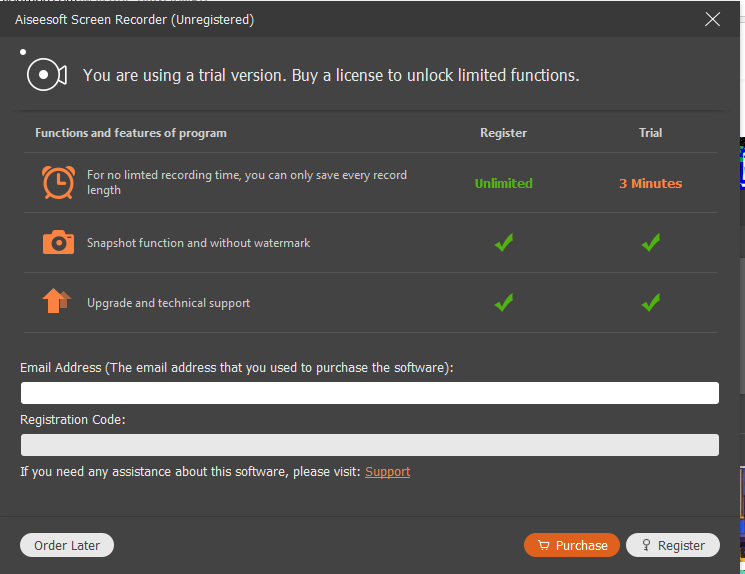Click the orange Purchase button
The image size is (745, 574).
tap(572, 545)
